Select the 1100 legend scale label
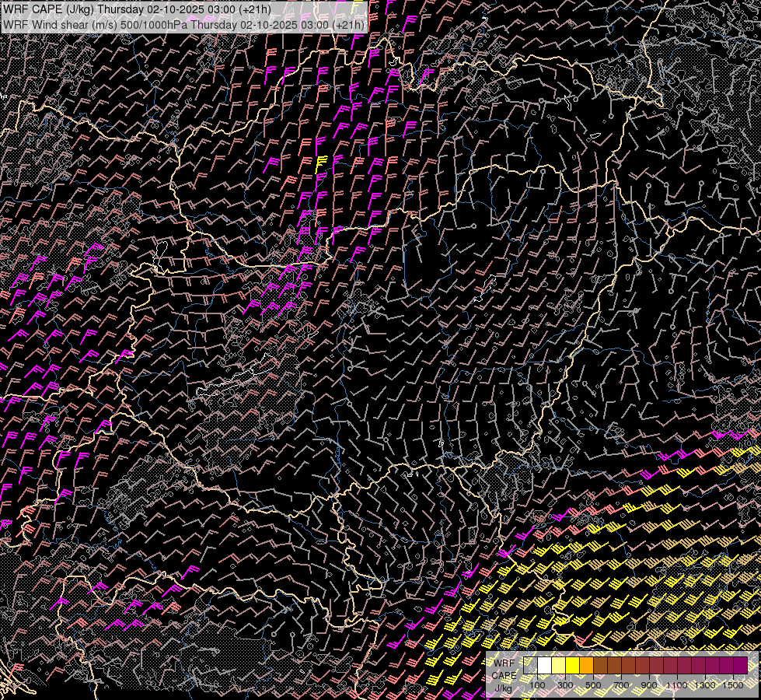This screenshot has width=761, height=700. [677, 685]
